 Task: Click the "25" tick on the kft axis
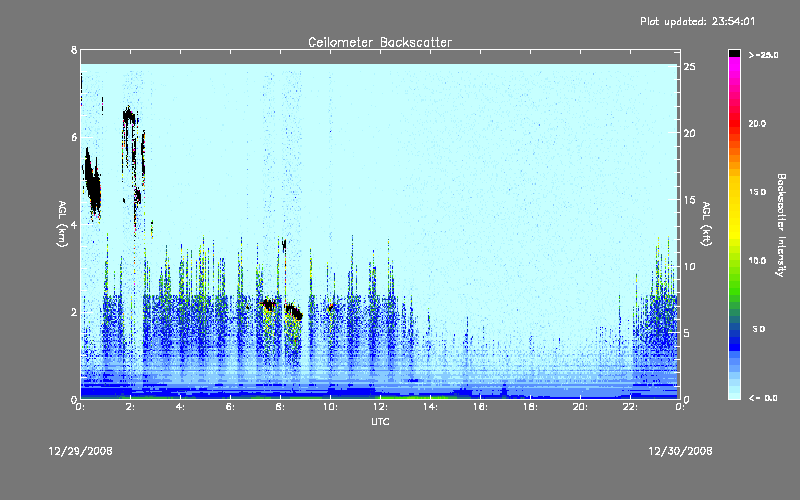(690, 67)
